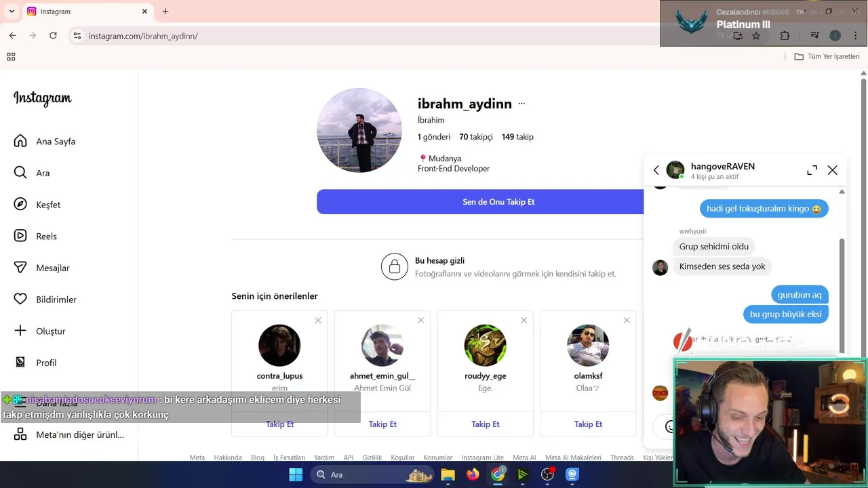This screenshot has width=868, height=488.
Task: Open site information icon in address bar
Action: [77, 36]
